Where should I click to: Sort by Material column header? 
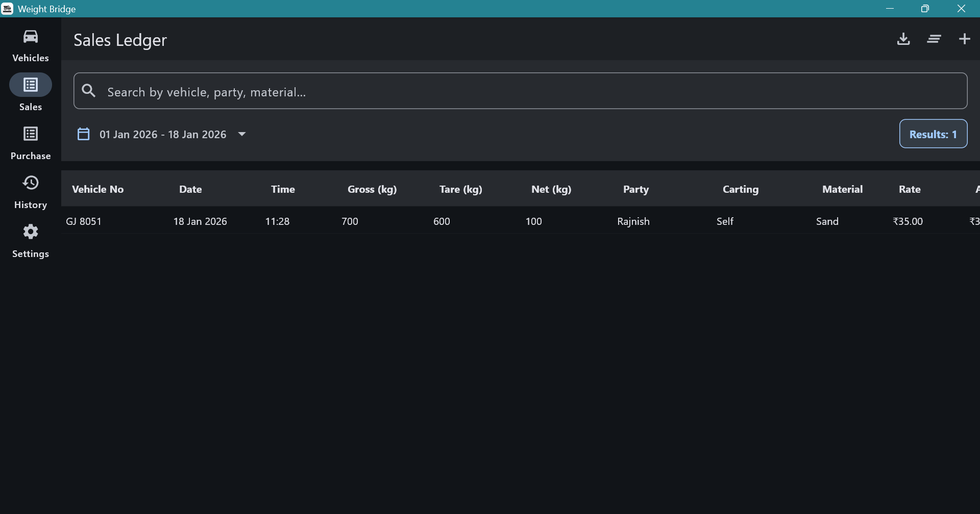[842, 189]
